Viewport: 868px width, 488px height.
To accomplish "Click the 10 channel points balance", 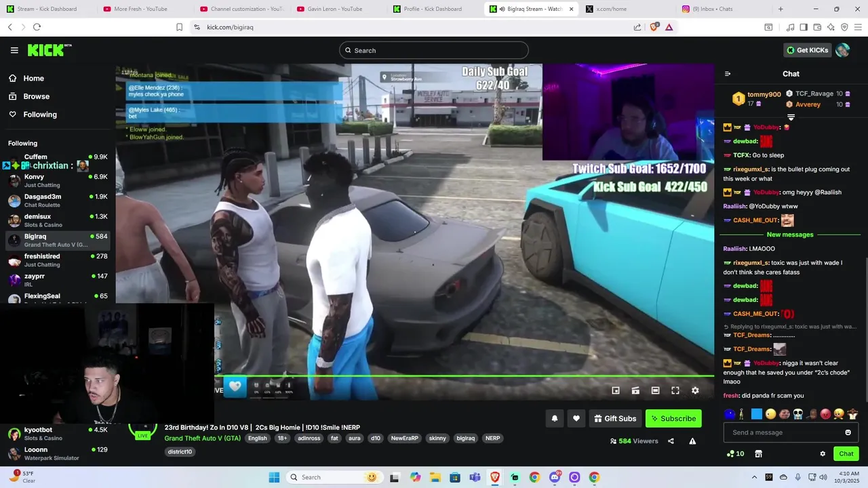I will (x=735, y=453).
